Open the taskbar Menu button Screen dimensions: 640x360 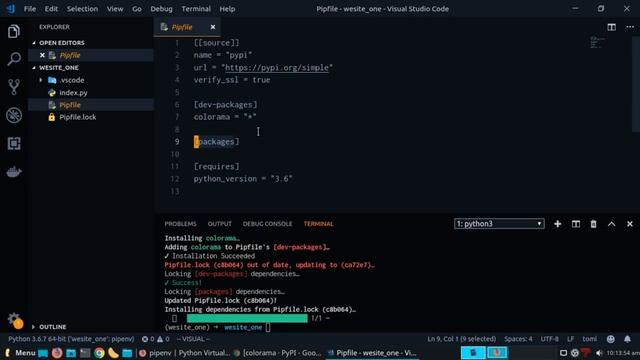pyautogui.click(x=20, y=353)
